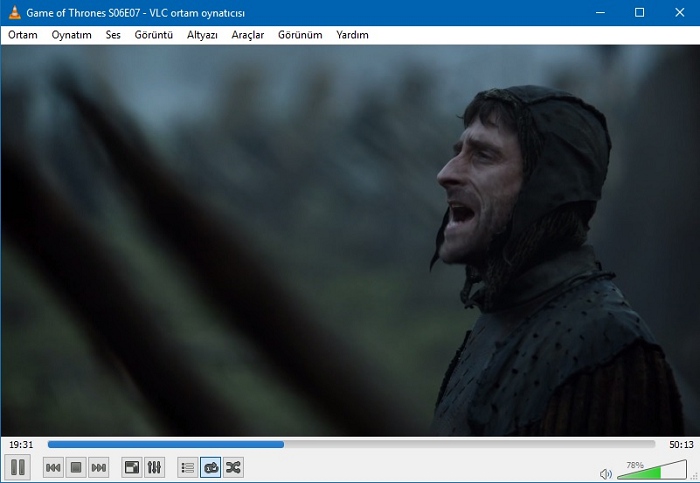Mute audio via speaker icon
The image size is (700, 483).
(x=606, y=474)
